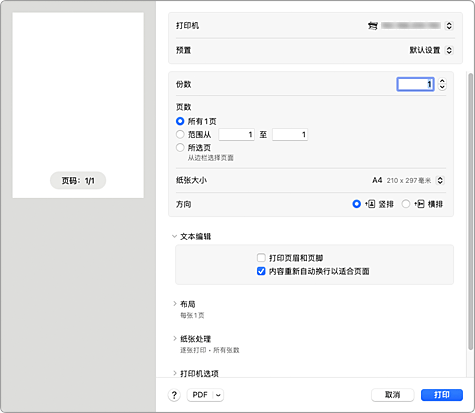This screenshot has height=413, width=475.
Task: Click the 每张1页 layout summary text
Action: 192,315
